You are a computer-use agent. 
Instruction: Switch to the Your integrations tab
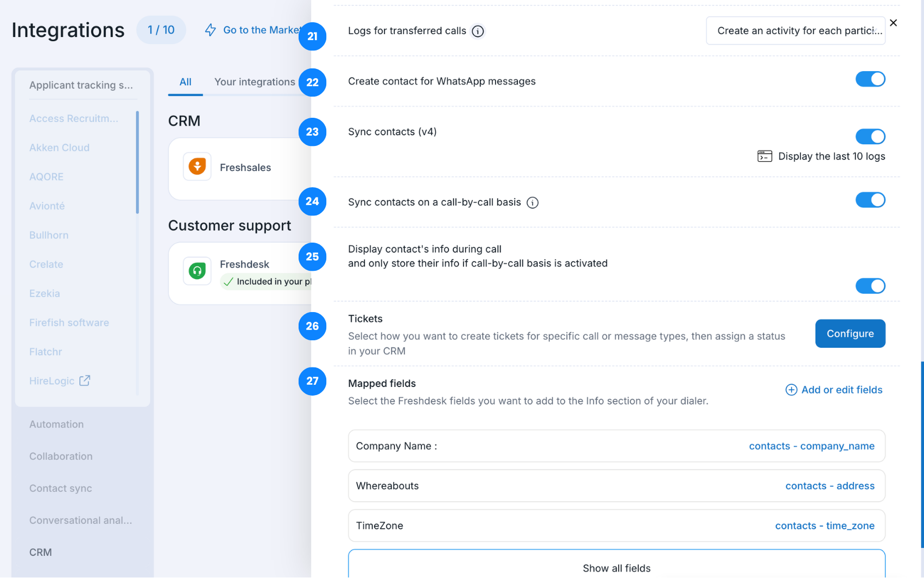coord(255,82)
